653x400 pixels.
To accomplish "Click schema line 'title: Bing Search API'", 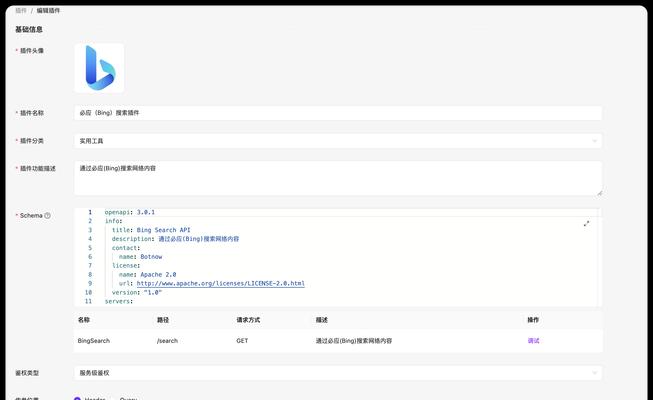I will coord(151,230).
